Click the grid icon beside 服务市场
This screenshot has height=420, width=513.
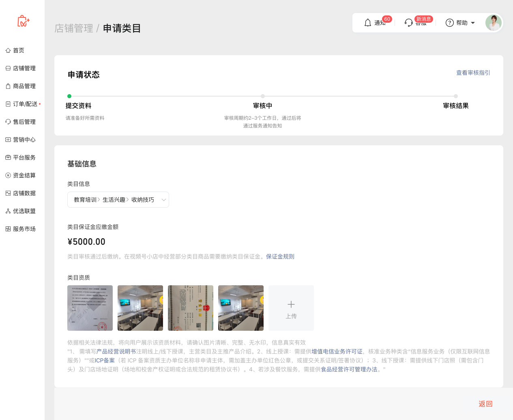point(8,229)
